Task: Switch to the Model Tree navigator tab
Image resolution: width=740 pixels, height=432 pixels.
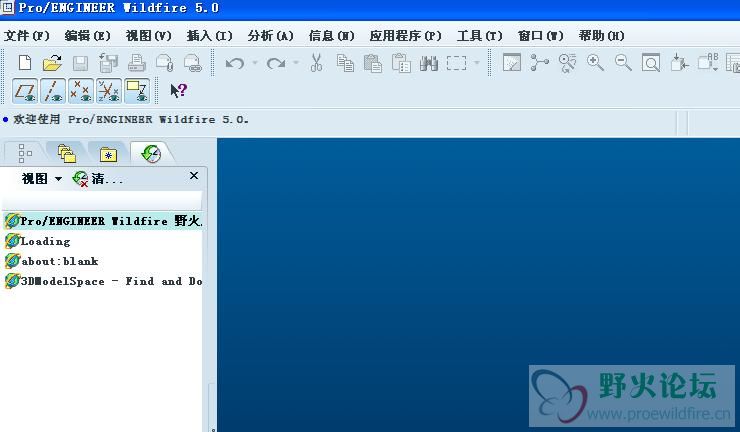Action: pyautogui.click(x=25, y=153)
